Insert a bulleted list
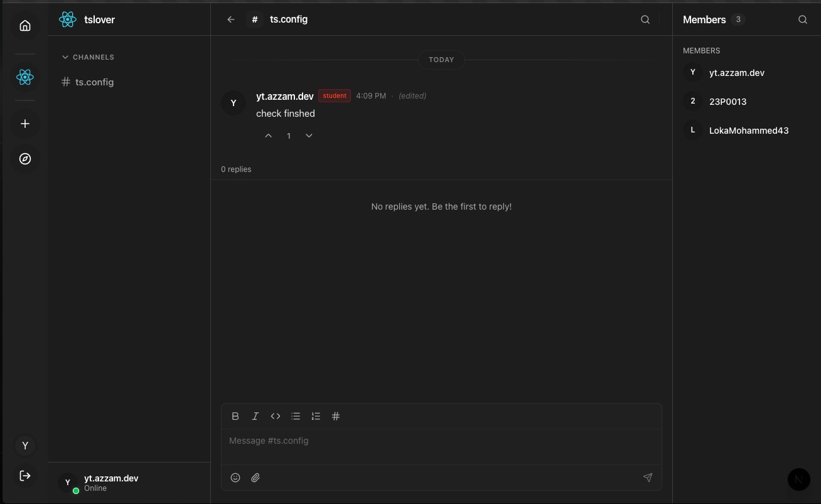 click(x=296, y=416)
